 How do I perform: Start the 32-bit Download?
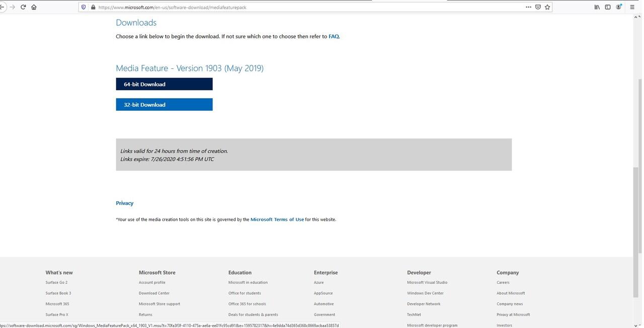click(x=164, y=105)
